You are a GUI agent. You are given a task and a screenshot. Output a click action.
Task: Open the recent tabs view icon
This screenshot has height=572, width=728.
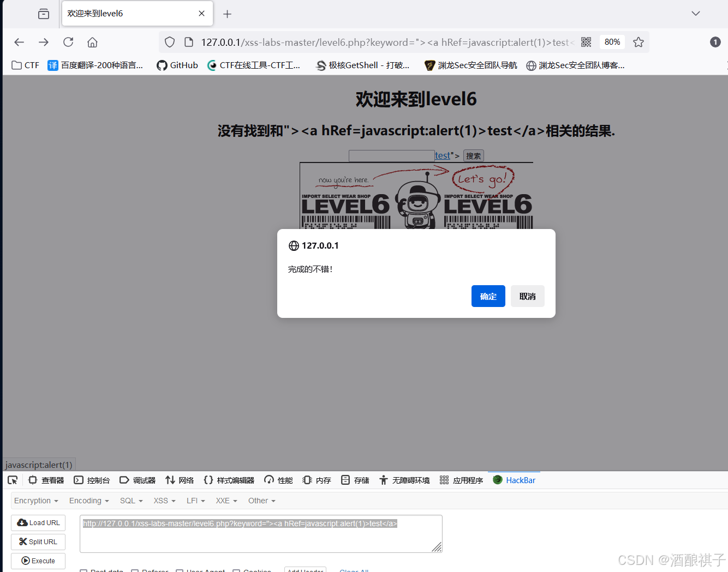[x=44, y=14]
